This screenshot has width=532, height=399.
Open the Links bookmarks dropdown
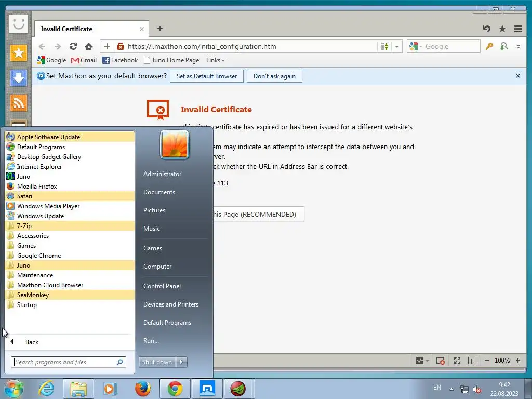(215, 60)
